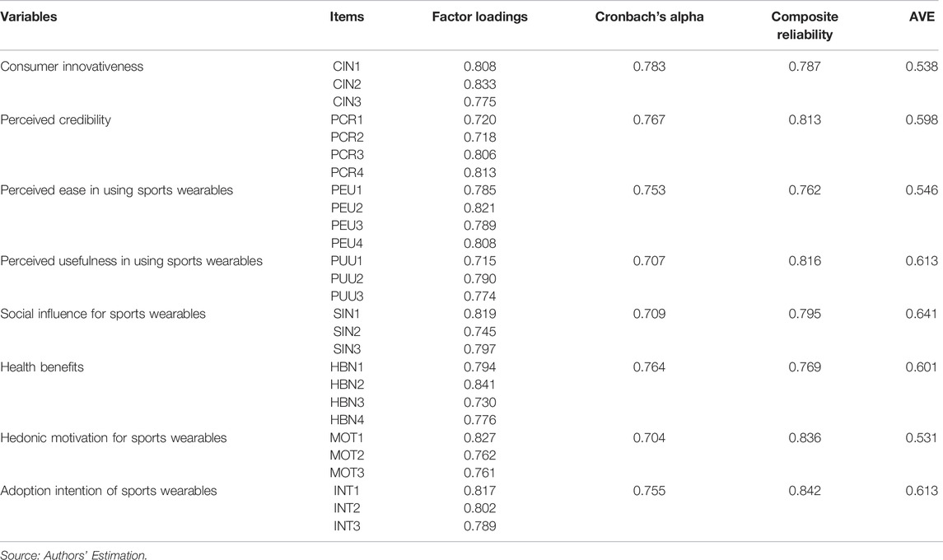
Task: Click Cronbach's alpha value 0.707
Action: (x=649, y=261)
